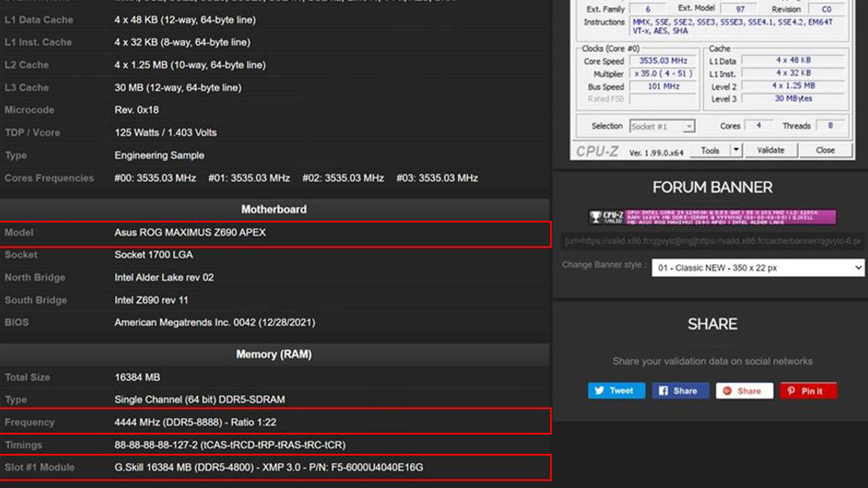Select the timings value 88-88-88-88-127-2
This screenshot has height=488, width=868.
pyautogui.click(x=230, y=445)
